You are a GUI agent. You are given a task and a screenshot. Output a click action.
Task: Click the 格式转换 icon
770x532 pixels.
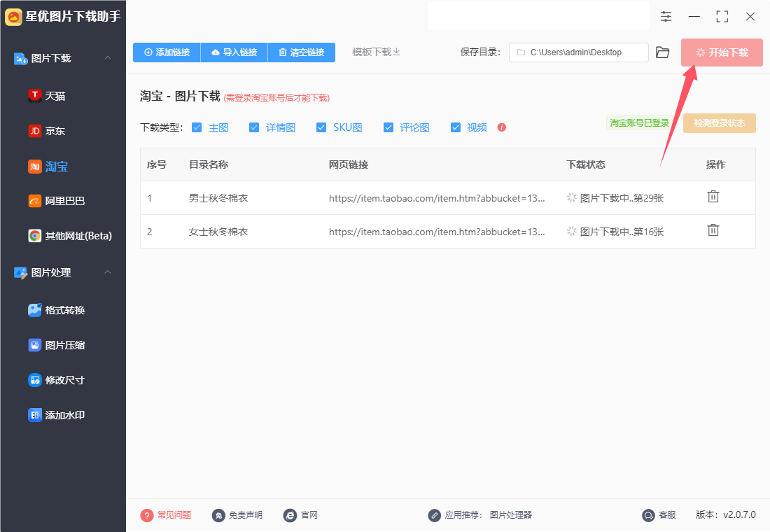coord(35,310)
